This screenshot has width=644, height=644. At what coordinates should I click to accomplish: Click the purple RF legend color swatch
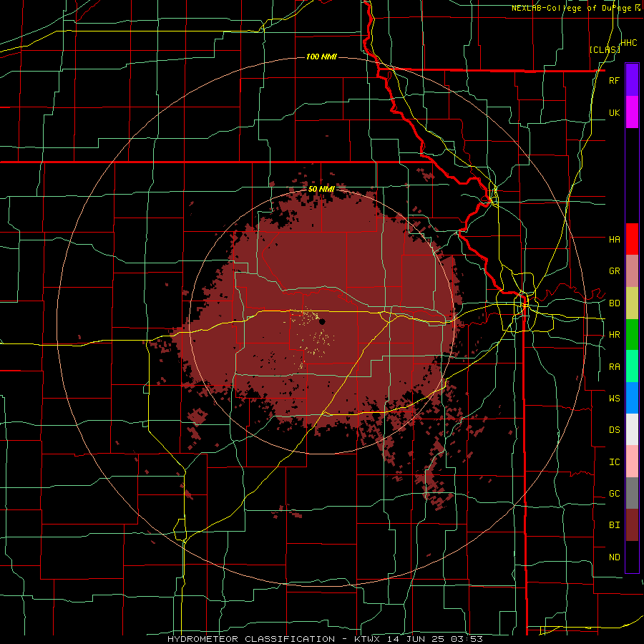click(x=632, y=80)
